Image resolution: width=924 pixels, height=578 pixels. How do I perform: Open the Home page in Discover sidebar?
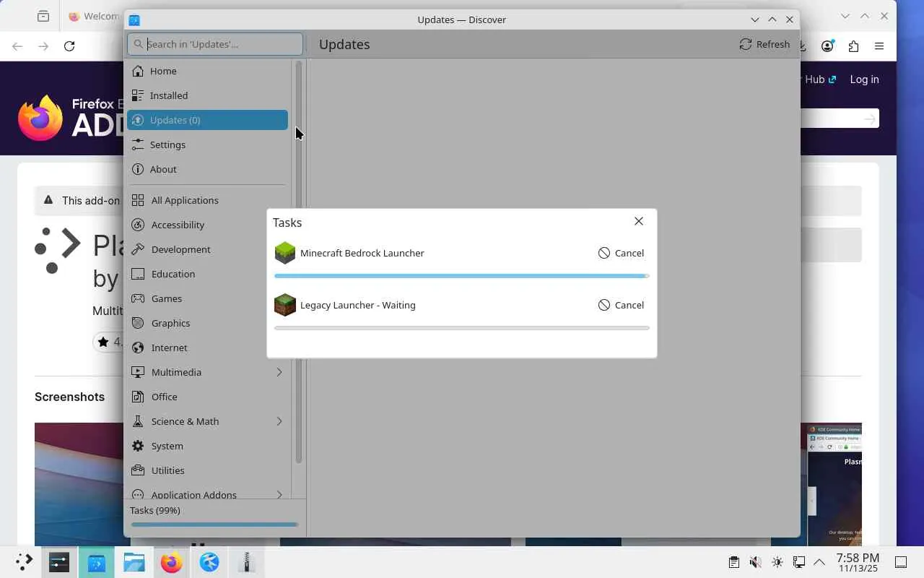(207, 71)
